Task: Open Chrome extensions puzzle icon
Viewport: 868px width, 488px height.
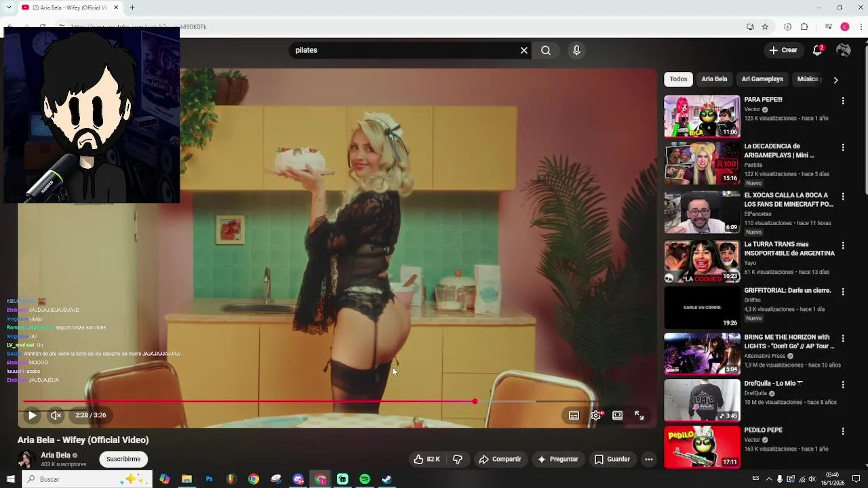Action: tap(804, 27)
